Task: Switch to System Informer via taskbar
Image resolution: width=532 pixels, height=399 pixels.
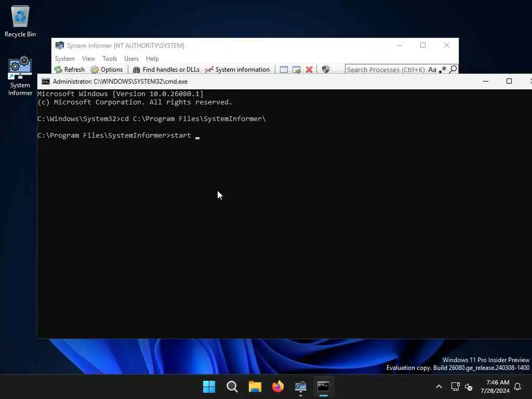Action: 301,387
